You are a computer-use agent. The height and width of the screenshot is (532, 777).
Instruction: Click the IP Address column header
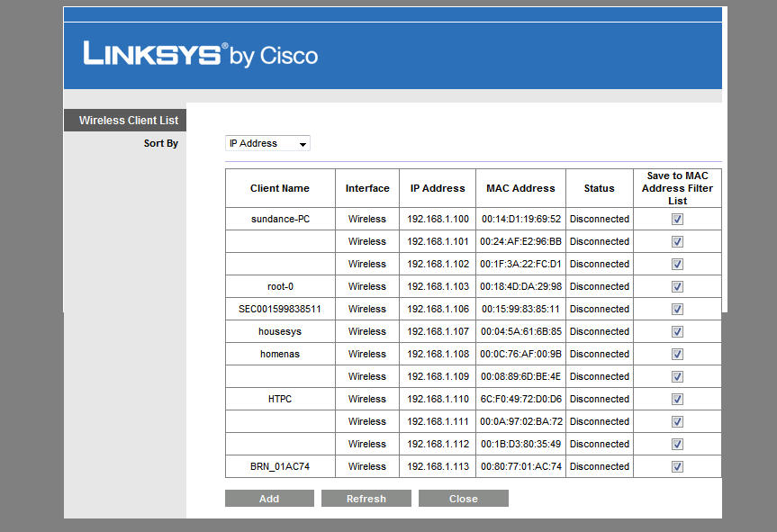tap(438, 188)
